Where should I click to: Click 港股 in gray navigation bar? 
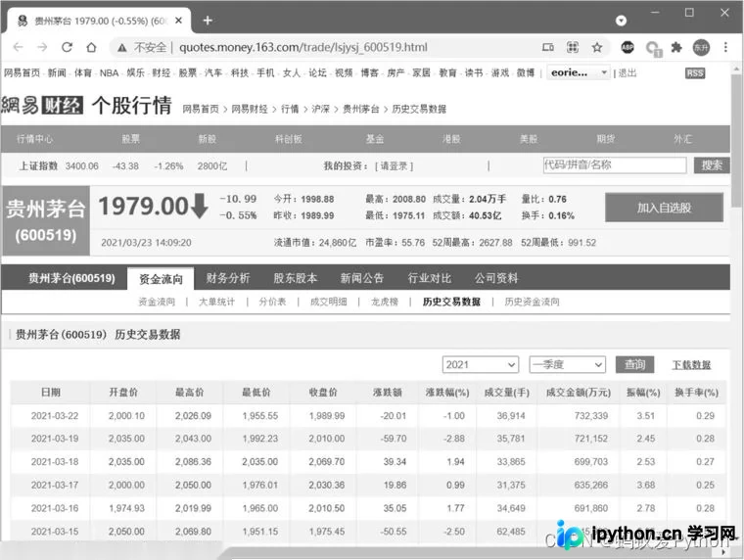(451, 139)
